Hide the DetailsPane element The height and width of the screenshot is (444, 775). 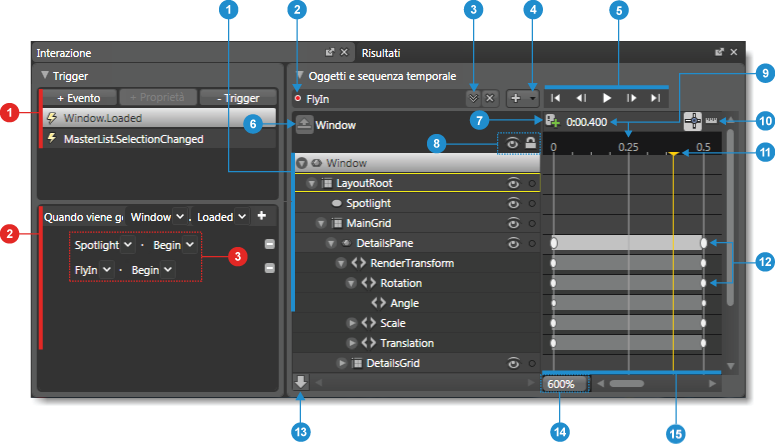pos(514,243)
